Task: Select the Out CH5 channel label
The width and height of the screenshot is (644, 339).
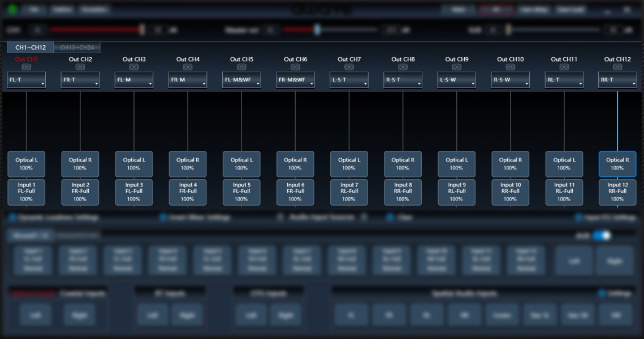Action: pyautogui.click(x=241, y=59)
